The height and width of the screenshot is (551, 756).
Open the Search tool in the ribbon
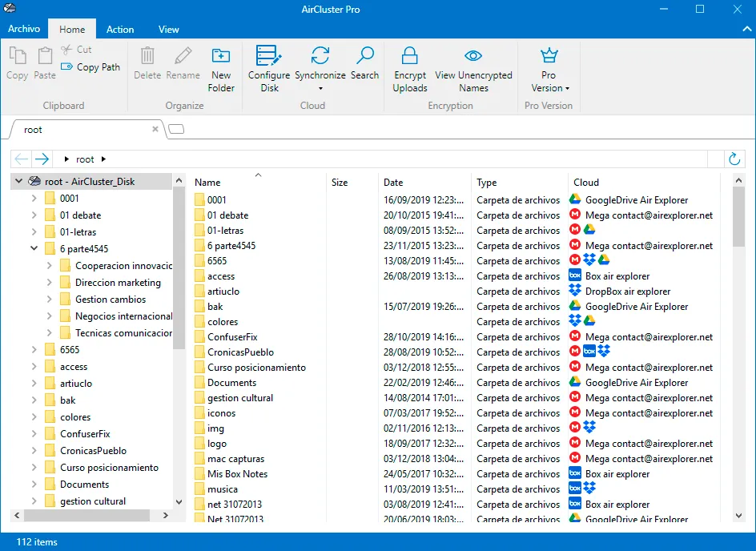coord(364,58)
